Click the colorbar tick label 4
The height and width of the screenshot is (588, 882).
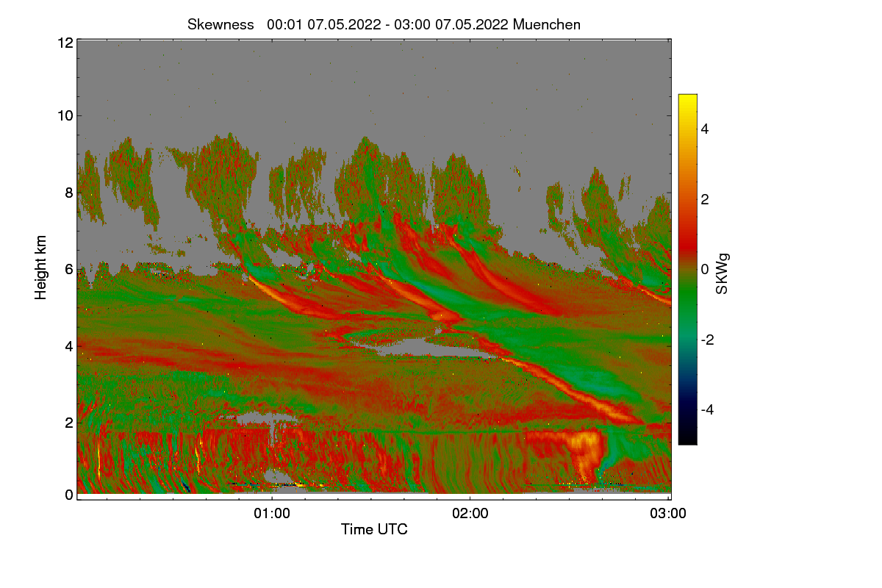(705, 129)
